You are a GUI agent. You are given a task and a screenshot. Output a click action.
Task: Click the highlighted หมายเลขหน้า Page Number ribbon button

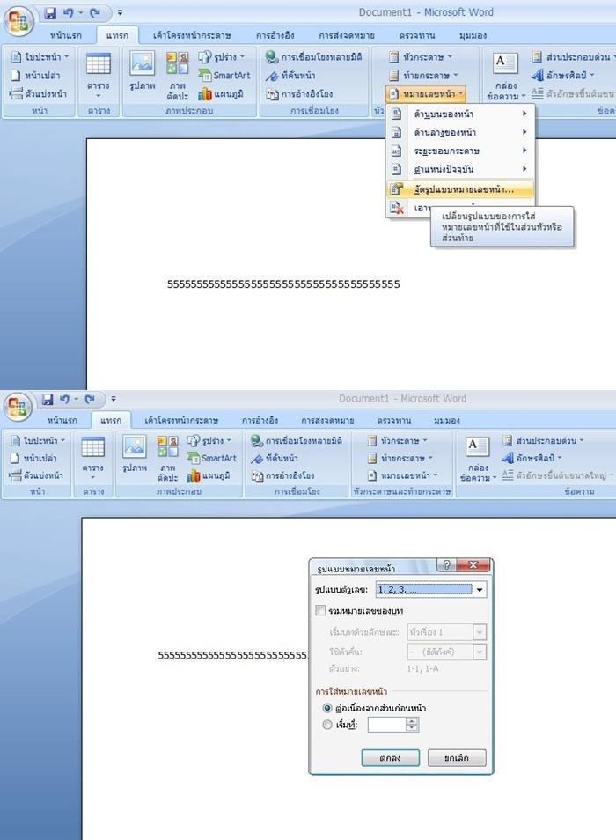point(425,93)
